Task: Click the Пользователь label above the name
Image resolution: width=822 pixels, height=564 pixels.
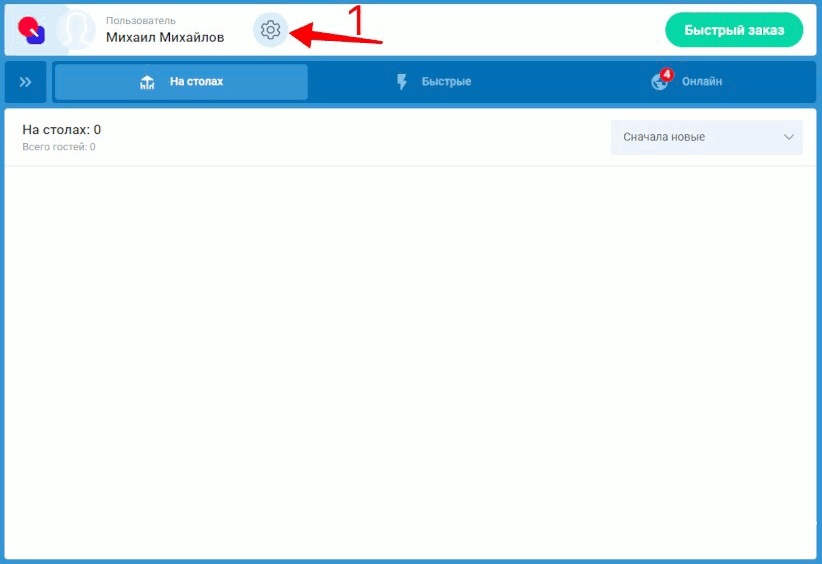Action: pyautogui.click(x=140, y=20)
